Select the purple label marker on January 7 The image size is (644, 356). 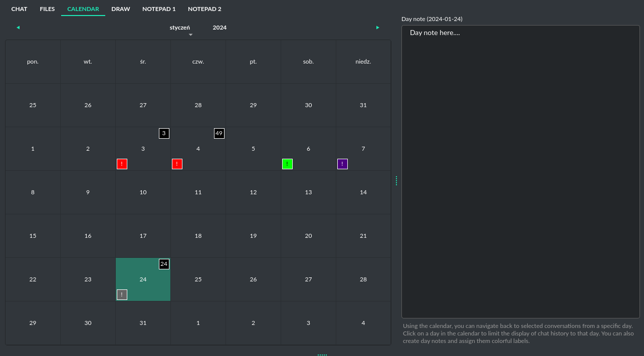point(342,164)
